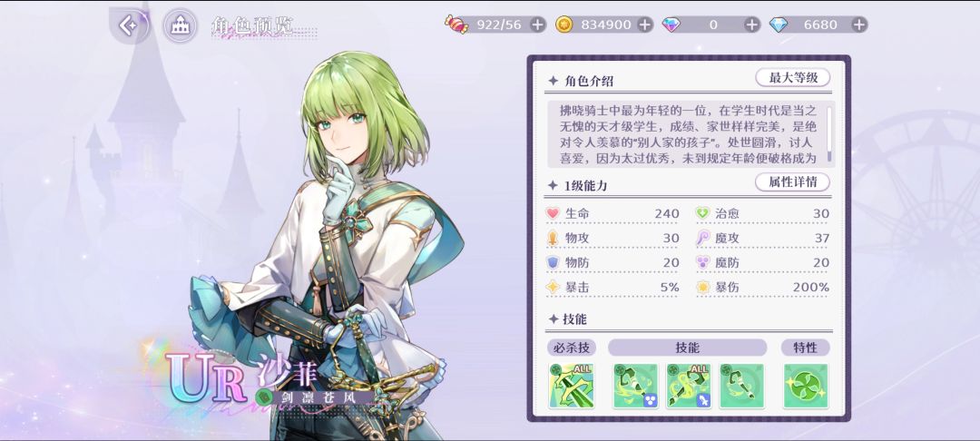Select the 必杀技 tab label

click(572, 348)
